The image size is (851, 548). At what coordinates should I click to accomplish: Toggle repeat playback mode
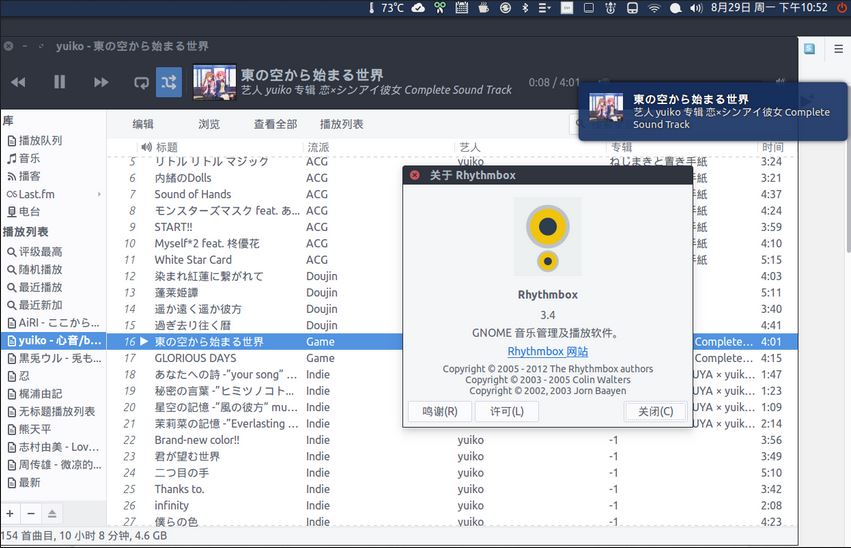(141, 82)
